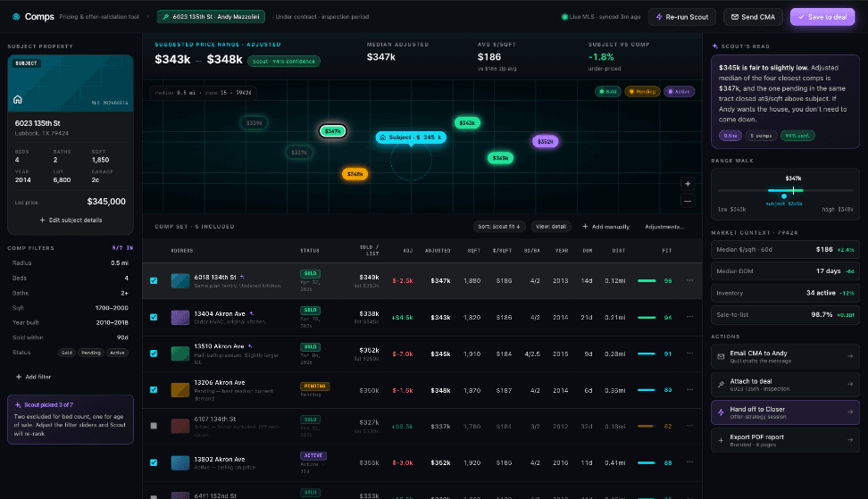Change the Beds filter value
Screen dimensions: 868x499
point(126,279)
